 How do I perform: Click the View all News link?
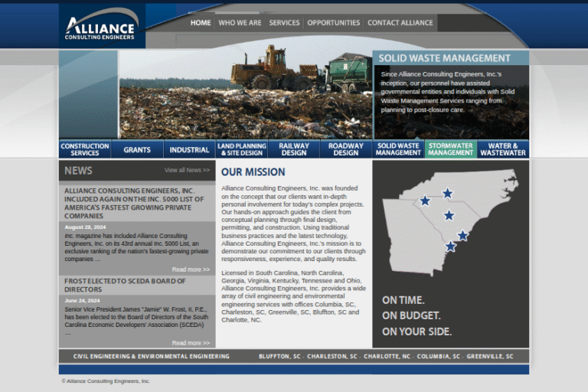(x=187, y=170)
